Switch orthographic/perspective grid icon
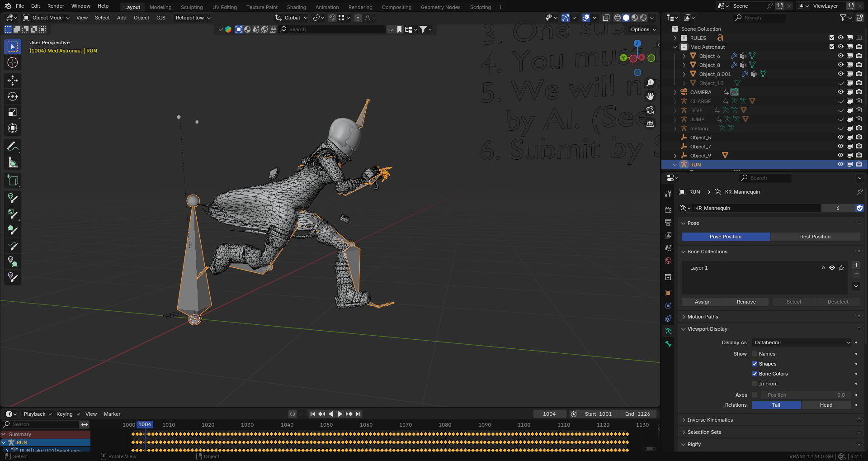Viewport: 868px width, 461px height. pyautogui.click(x=650, y=124)
